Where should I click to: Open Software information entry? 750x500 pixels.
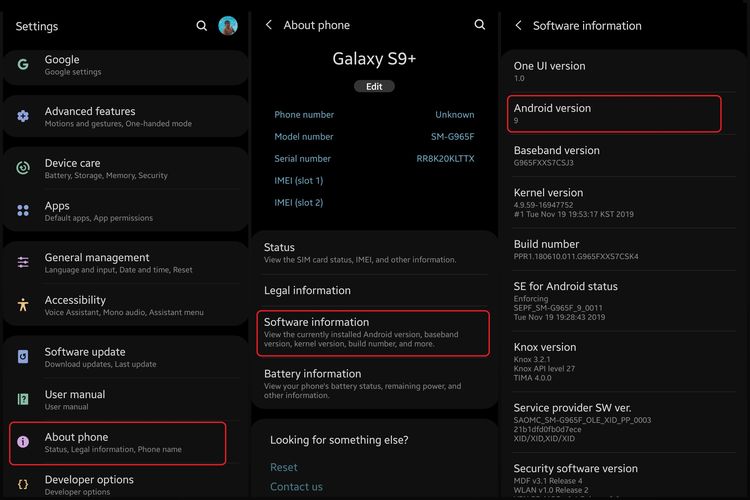click(x=374, y=333)
